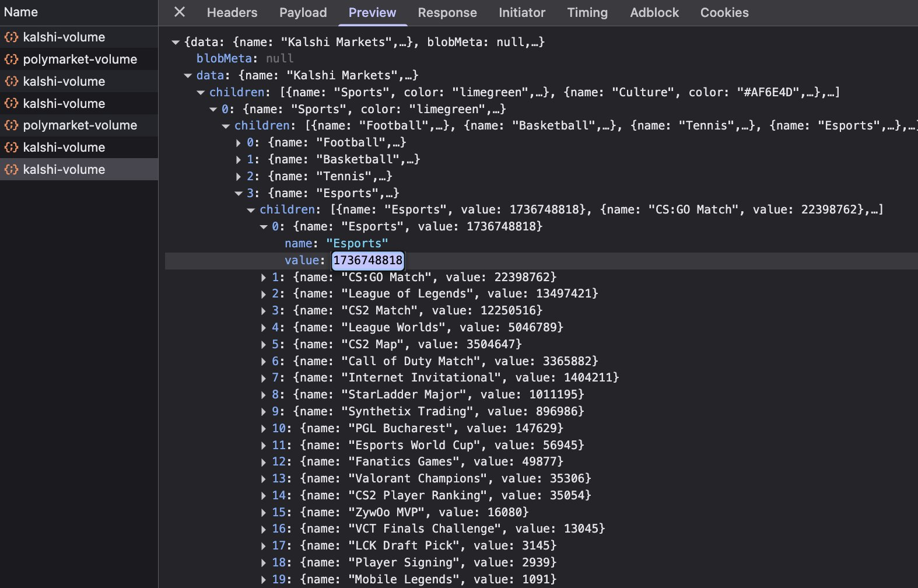The image size is (918, 588).
Task: Expand the Football node
Action: [x=238, y=143]
